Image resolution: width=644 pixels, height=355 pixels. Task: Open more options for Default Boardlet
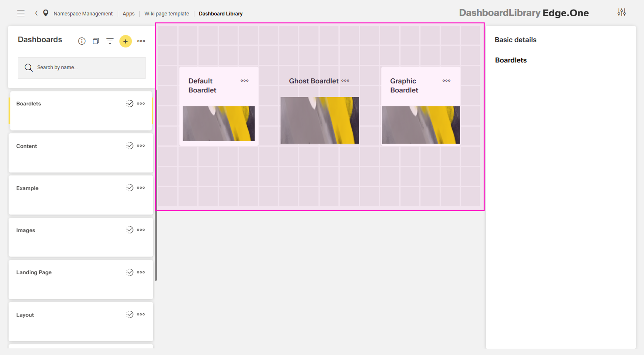244,81
